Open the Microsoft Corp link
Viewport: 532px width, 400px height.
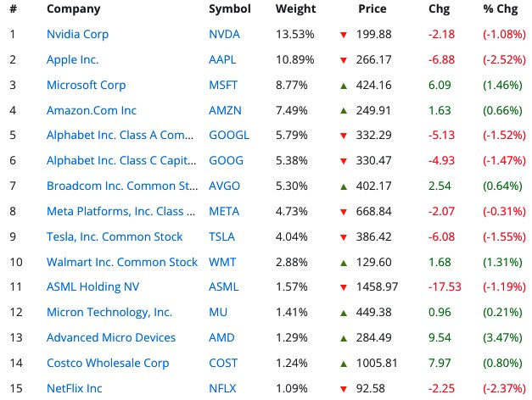pyautogui.click(x=87, y=85)
